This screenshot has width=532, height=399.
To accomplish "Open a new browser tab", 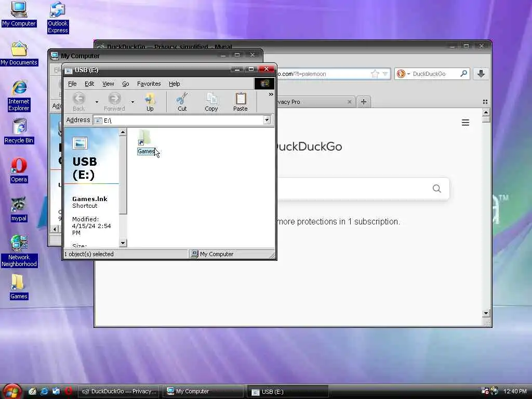I will coord(363,102).
